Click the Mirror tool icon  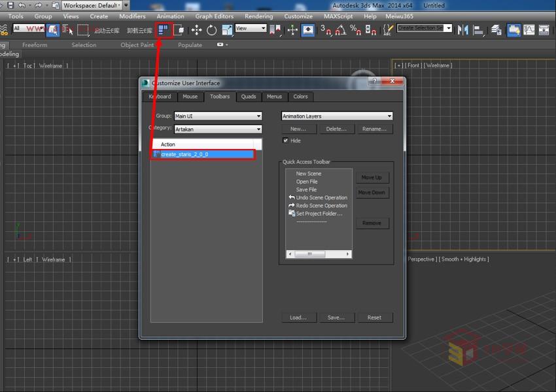point(462,30)
